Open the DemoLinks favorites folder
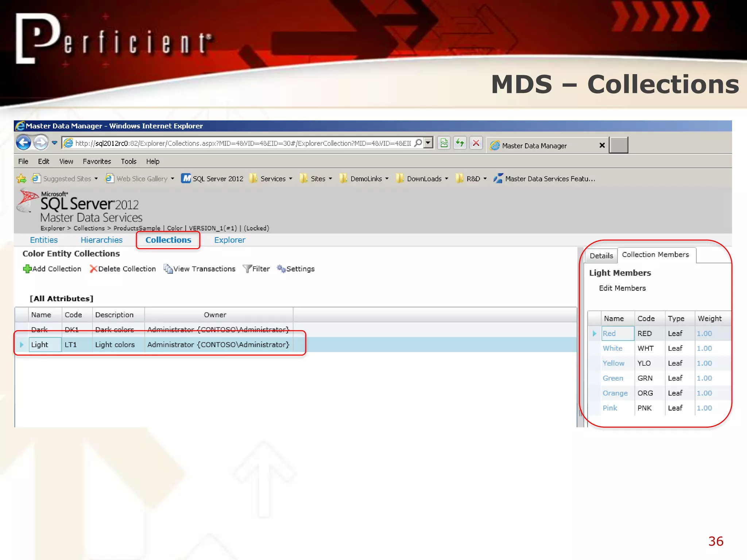The height and width of the screenshot is (560, 747). click(x=364, y=179)
